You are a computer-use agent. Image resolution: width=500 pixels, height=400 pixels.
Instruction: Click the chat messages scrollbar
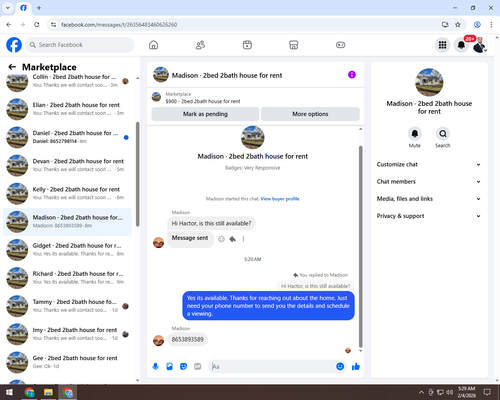pyautogui.click(x=360, y=247)
